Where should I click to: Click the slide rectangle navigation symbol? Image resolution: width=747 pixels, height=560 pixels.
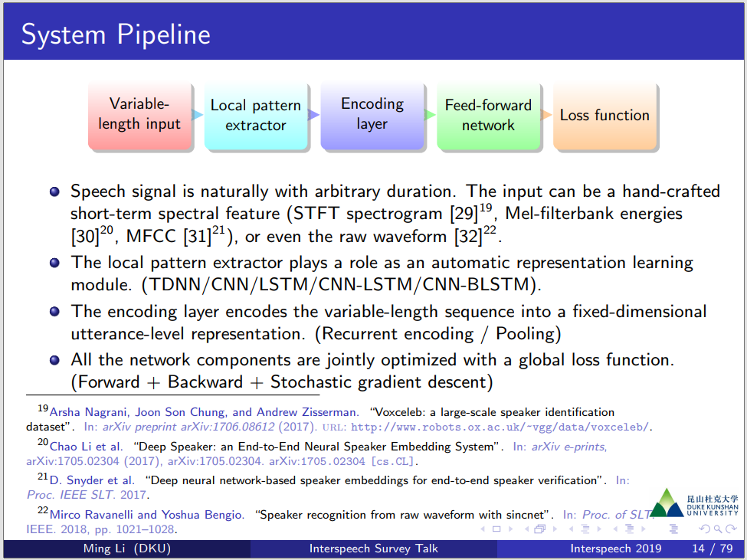click(496, 529)
